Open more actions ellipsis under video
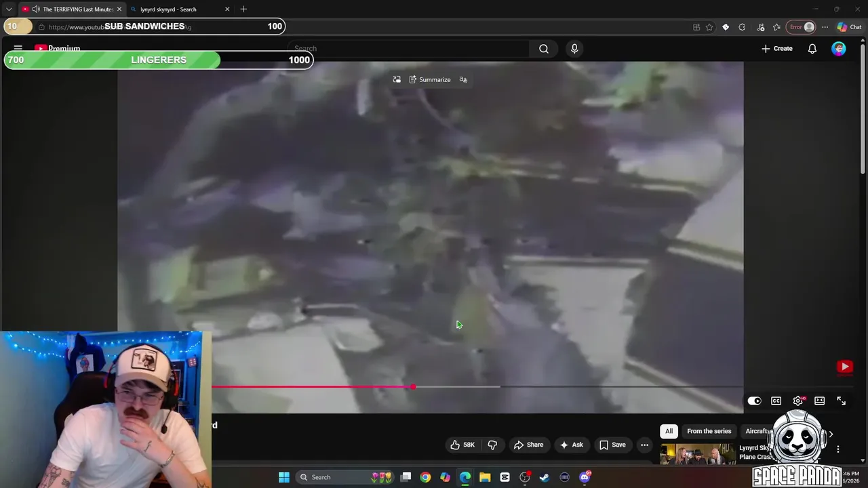This screenshot has height=488, width=868. click(644, 445)
